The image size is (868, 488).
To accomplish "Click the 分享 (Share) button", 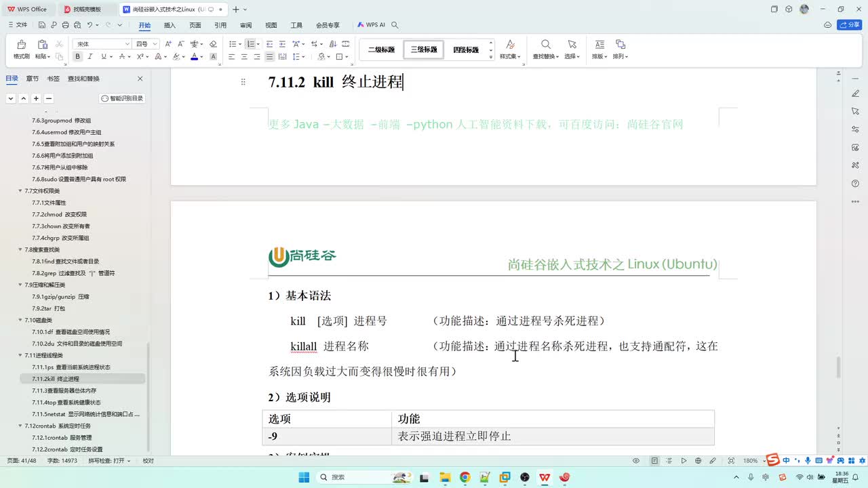I will point(850,25).
